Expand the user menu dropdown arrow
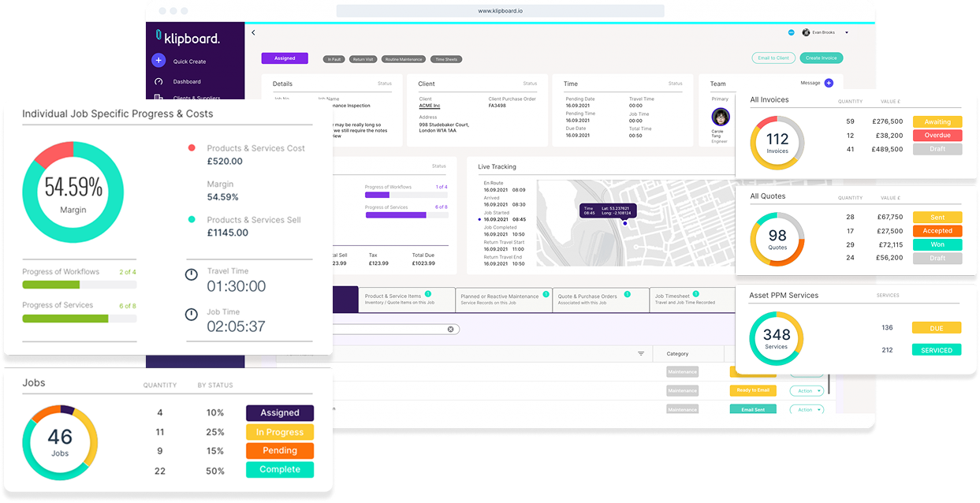This screenshot has height=503, width=980. tap(847, 33)
